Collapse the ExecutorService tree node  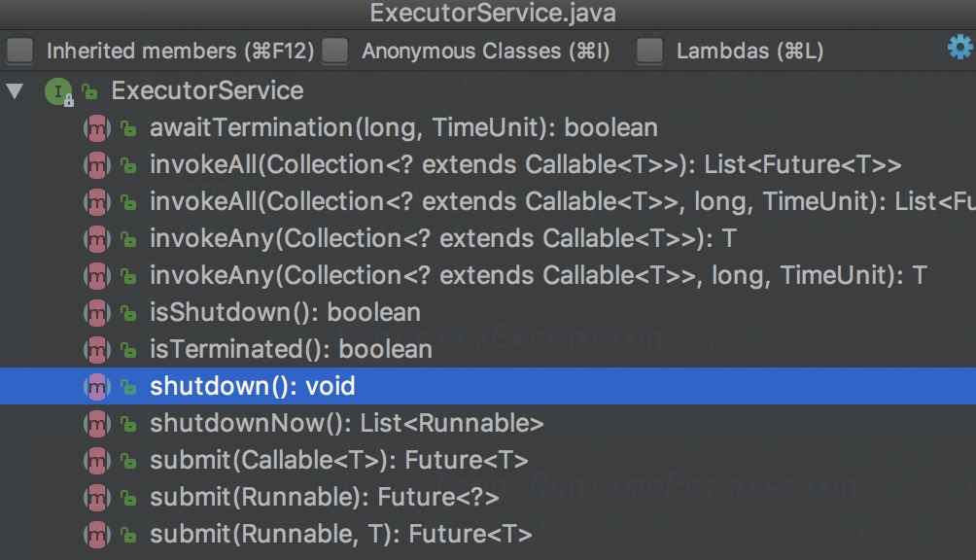click(x=15, y=91)
